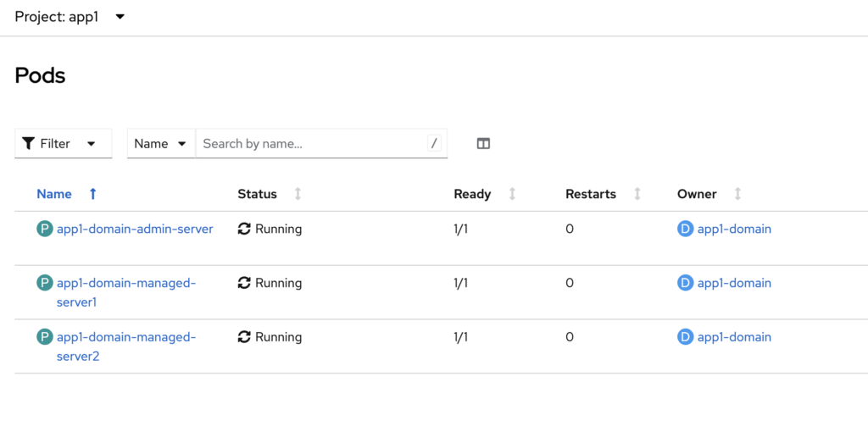Click the sort icon next to Restarts

tap(637, 194)
